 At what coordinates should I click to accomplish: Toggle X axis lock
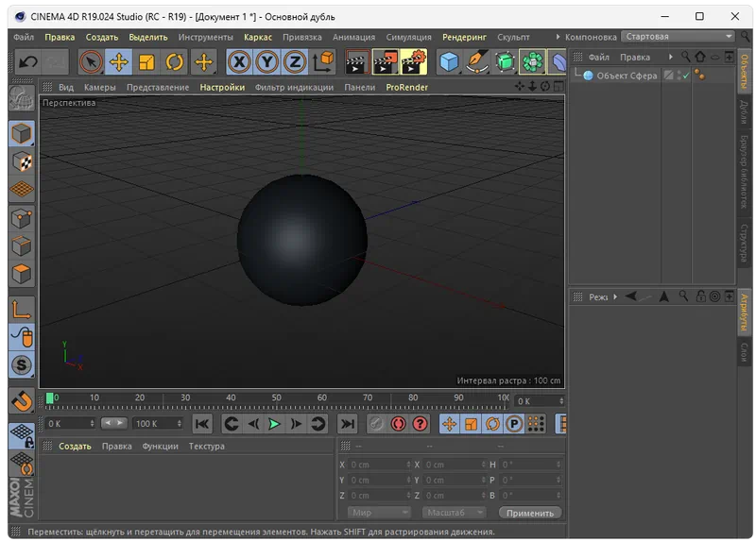tap(239, 61)
